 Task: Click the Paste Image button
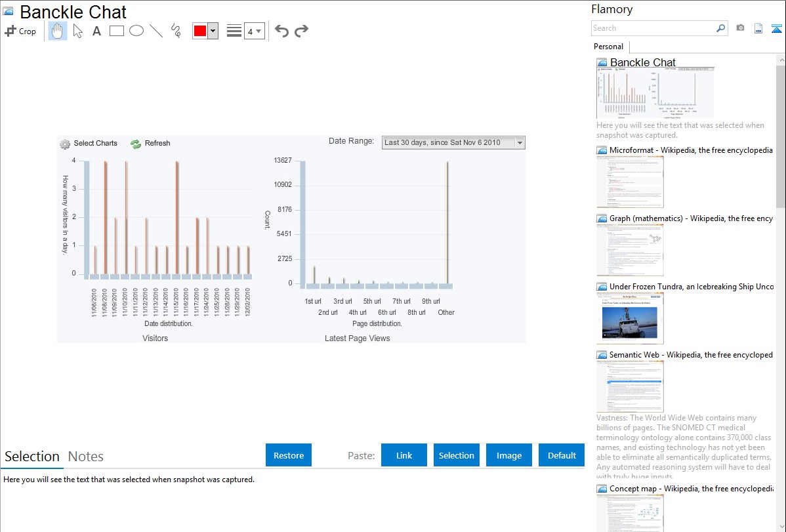[x=508, y=455]
